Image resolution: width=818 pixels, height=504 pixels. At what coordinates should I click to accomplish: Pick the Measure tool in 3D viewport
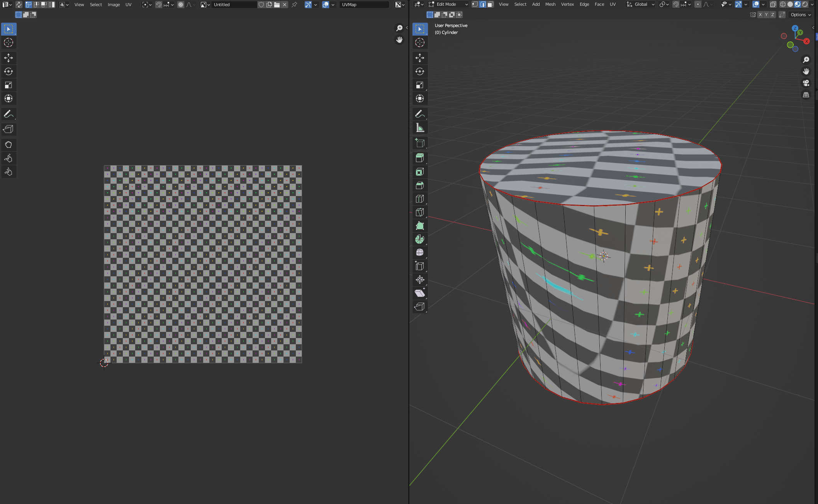point(420,128)
